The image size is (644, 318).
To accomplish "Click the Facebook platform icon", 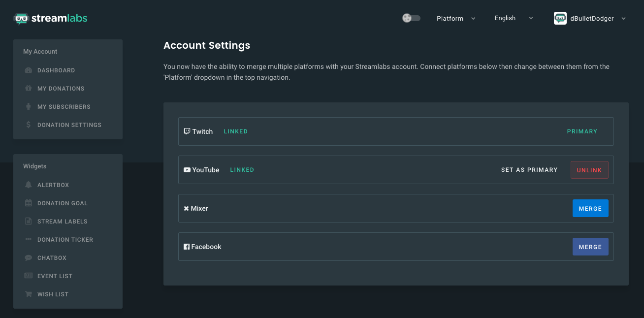I will tap(187, 247).
